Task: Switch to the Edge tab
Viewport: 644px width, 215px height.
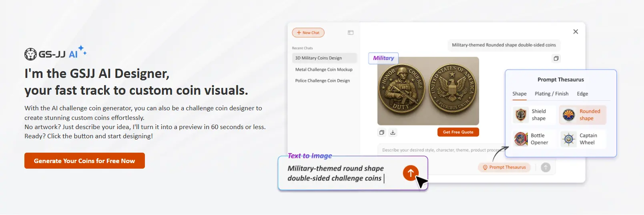Action: pyautogui.click(x=582, y=94)
